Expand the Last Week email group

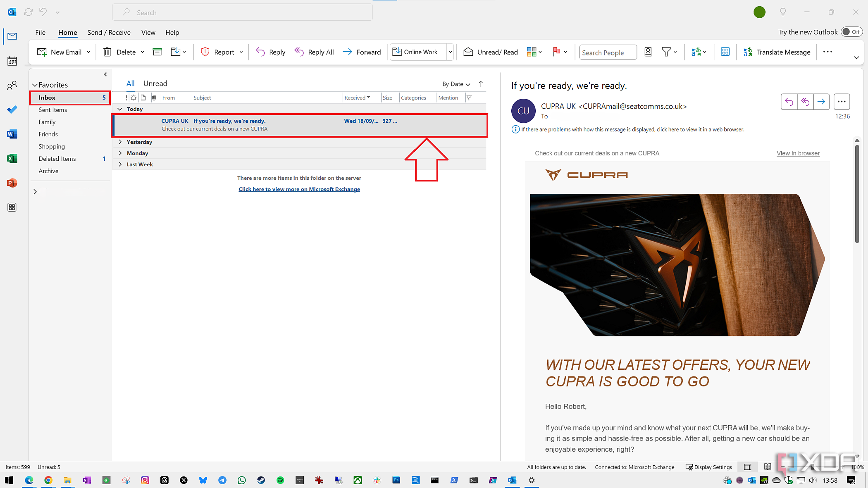point(119,164)
